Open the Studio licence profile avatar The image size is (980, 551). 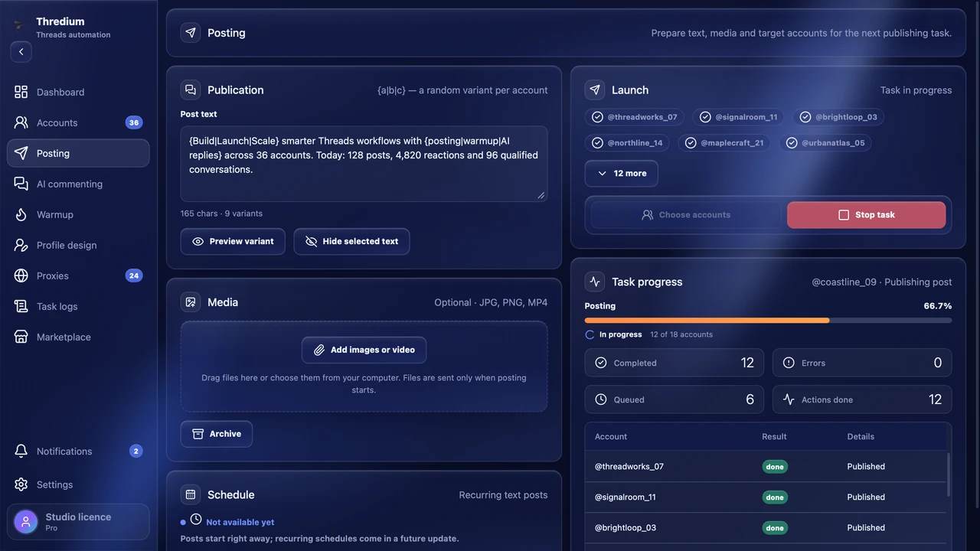click(26, 522)
